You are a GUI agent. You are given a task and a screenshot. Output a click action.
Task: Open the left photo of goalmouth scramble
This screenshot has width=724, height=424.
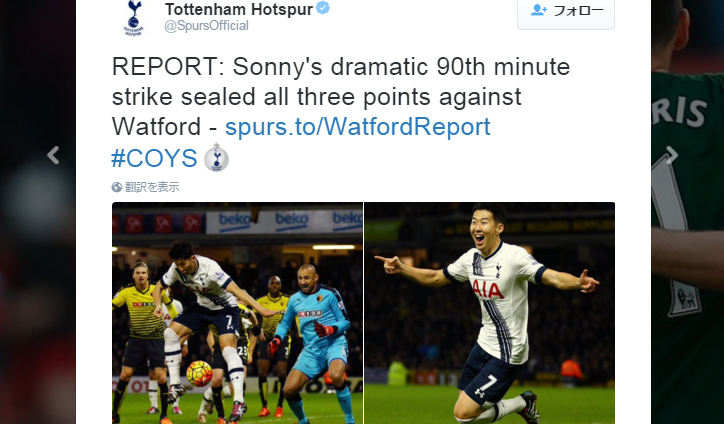pyautogui.click(x=237, y=313)
